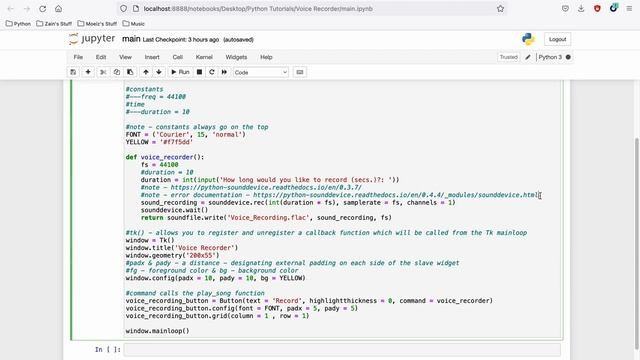Click the line "window.title('Voice Recorder')"
This screenshot has height=360, width=640.
(182, 248)
